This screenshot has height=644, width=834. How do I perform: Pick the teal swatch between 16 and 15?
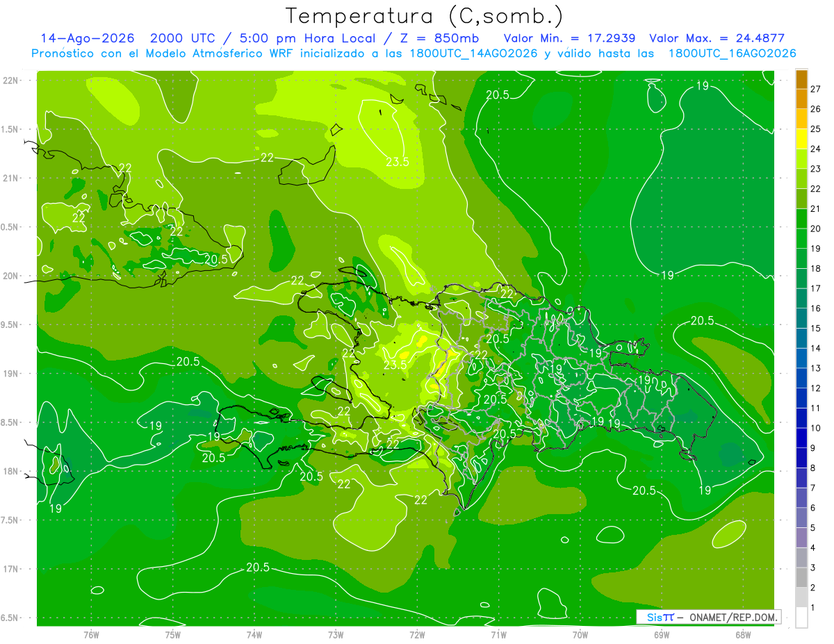801,319
